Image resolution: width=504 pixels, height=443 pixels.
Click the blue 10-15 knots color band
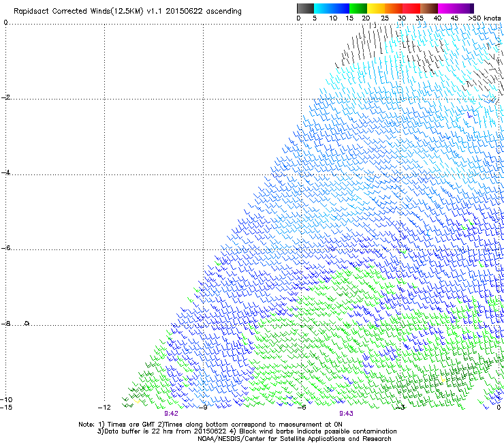(341, 8)
